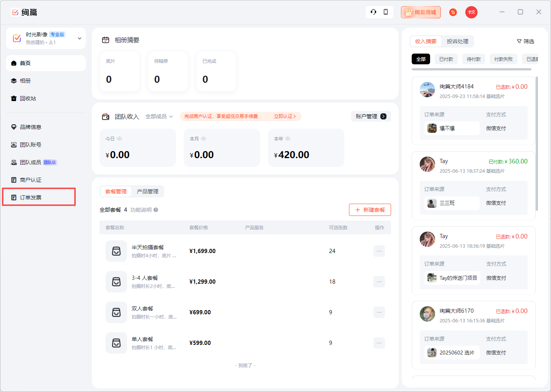
Task: Open 品牌信息 in the sidebar
Action: pyautogui.click(x=30, y=127)
